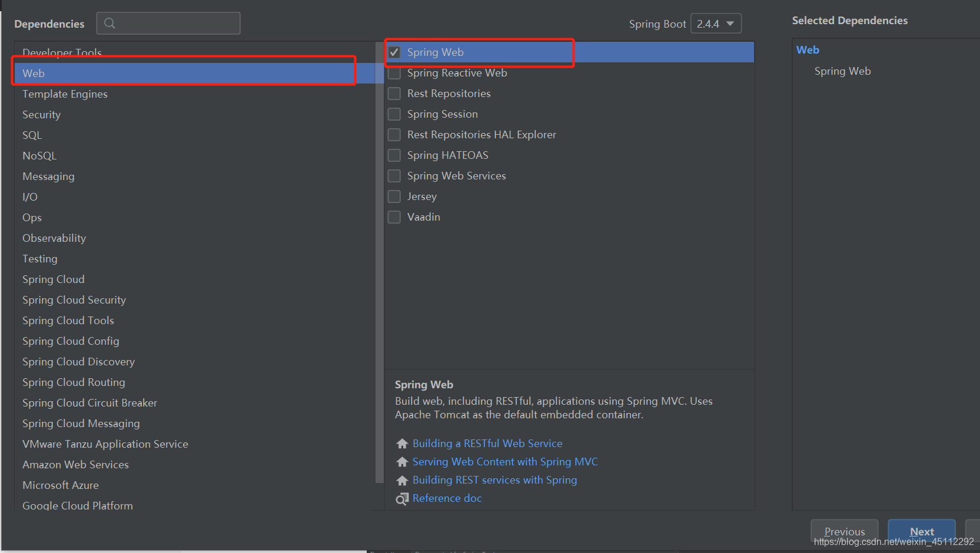This screenshot has height=553, width=980.
Task: Select Spring Cloud Security category
Action: click(195, 300)
